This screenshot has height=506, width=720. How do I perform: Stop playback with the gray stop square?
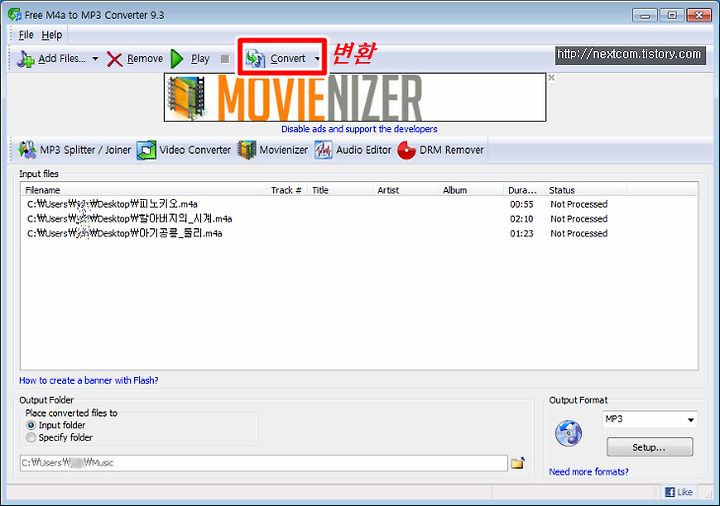(225, 59)
